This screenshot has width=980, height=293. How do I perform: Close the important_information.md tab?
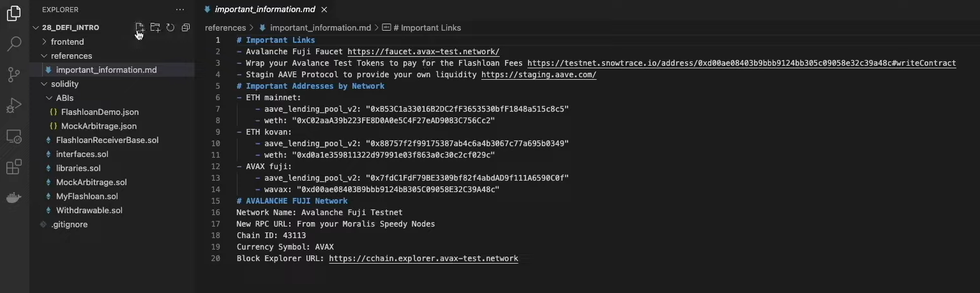[324, 10]
